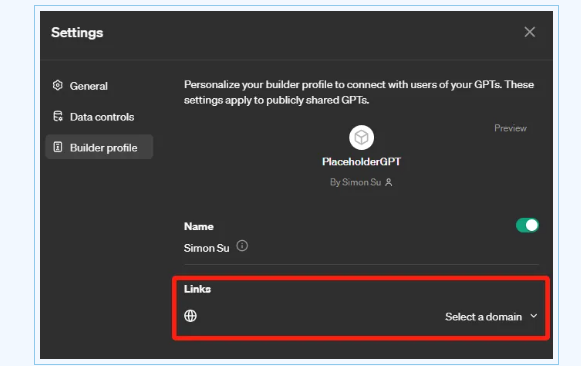Click the PlaceholderGPT cube avatar icon
The width and height of the screenshot is (581, 366).
pos(361,137)
